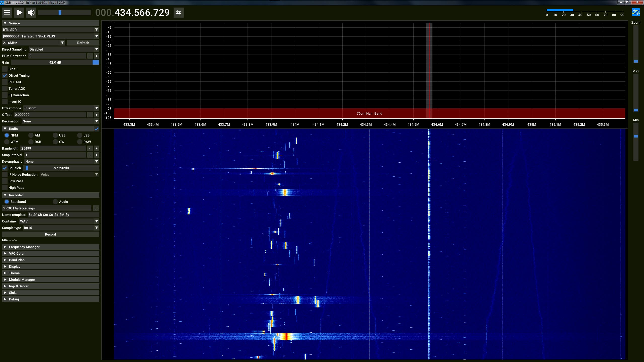Screen dimensions: 644x362
Task: Enable Invert IQ
Action: (5, 102)
